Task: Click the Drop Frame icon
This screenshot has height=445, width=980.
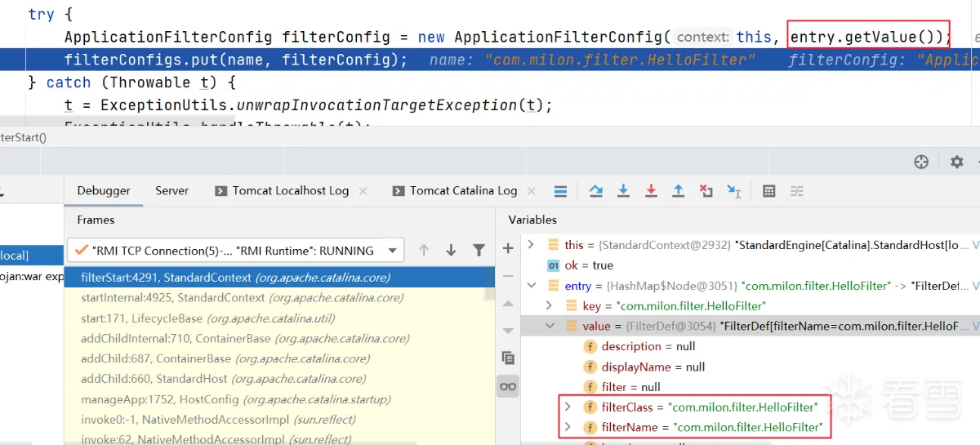Action: tap(706, 191)
